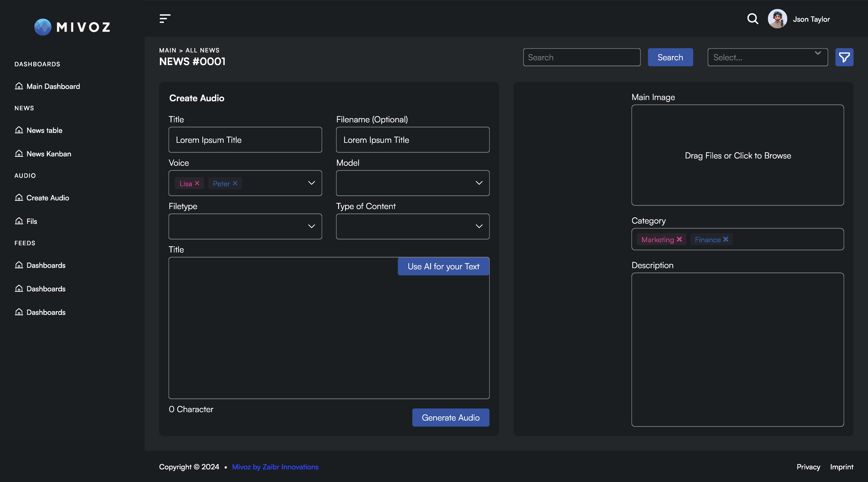Click the home icon beside News Kanban
Image resolution: width=868 pixels, height=482 pixels.
point(19,154)
